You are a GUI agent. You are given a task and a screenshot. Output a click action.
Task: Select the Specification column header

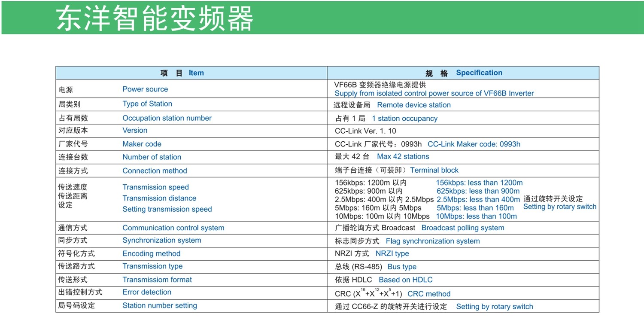[463, 73]
